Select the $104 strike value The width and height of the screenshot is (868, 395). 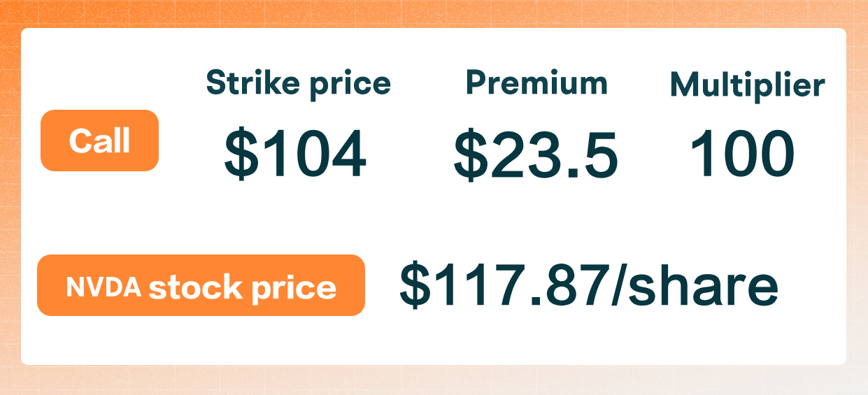click(x=295, y=155)
